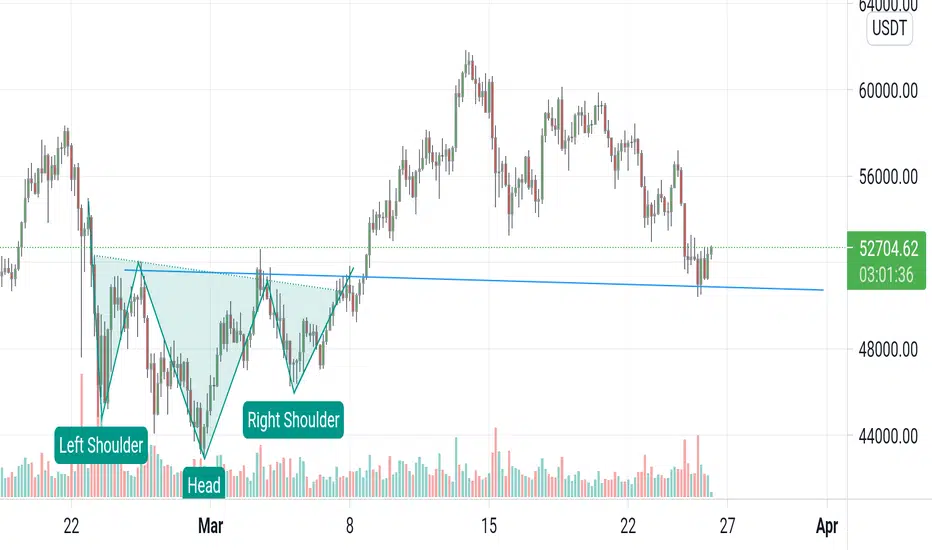The image size is (932, 550).
Task: Click the Mar date label on time axis
Action: coord(210,526)
